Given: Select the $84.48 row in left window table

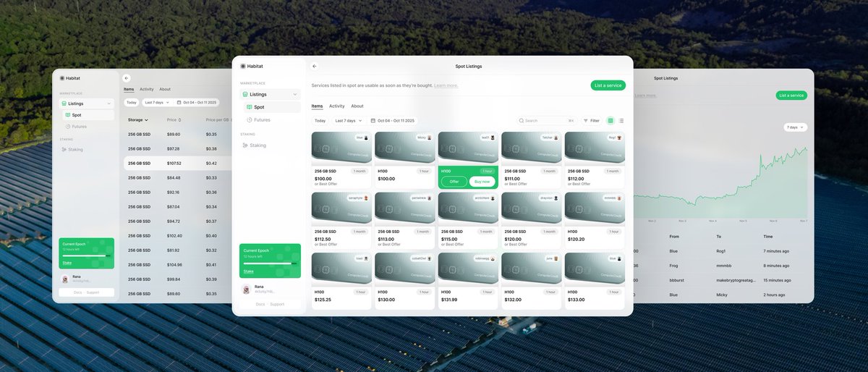Looking at the screenshot, I should (x=179, y=177).
